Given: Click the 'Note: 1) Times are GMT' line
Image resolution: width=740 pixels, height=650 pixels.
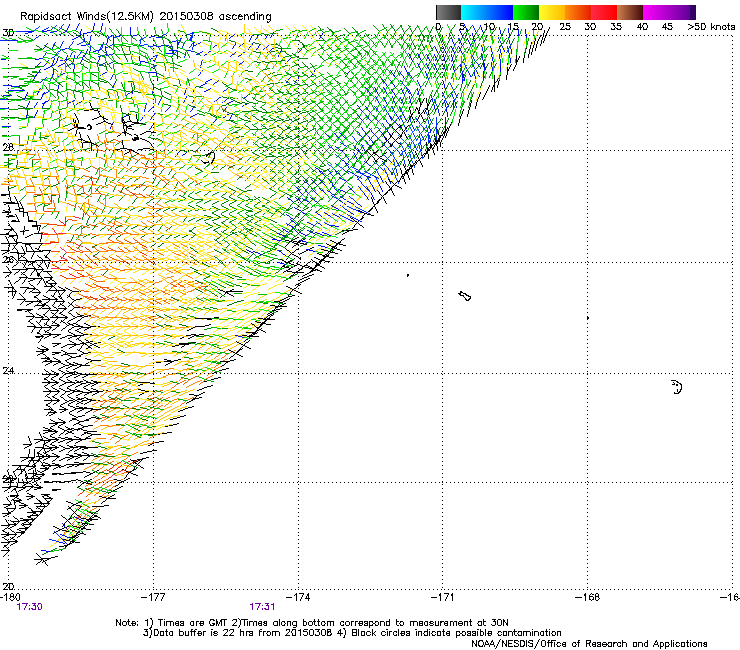Looking at the screenshot, I should (x=312, y=623).
